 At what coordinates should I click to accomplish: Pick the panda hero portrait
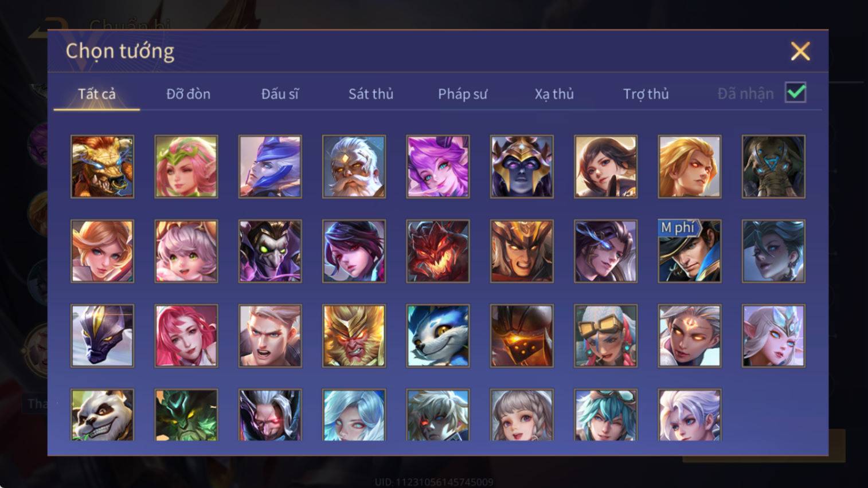pos(102,415)
